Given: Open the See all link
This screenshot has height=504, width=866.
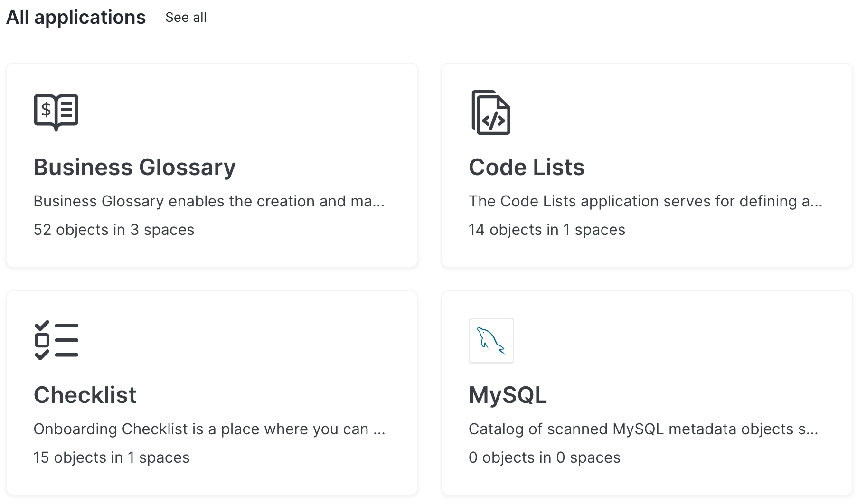Looking at the screenshot, I should pyautogui.click(x=185, y=17).
